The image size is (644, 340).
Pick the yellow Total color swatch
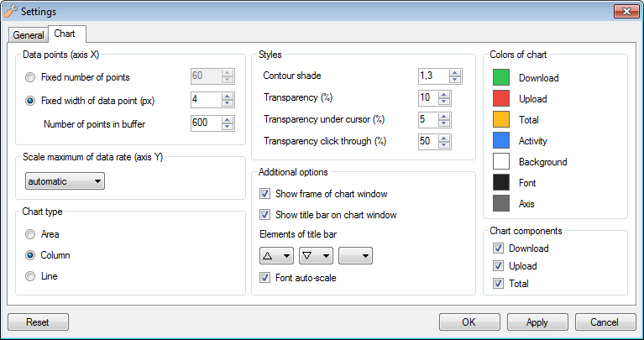click(501, 120)
